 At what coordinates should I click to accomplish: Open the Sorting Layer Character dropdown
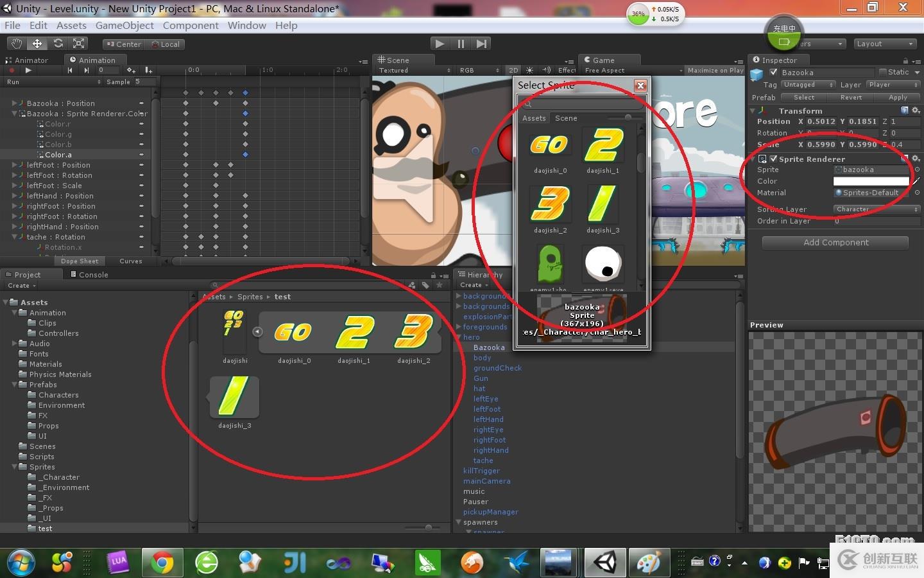(x=877, y=209)
